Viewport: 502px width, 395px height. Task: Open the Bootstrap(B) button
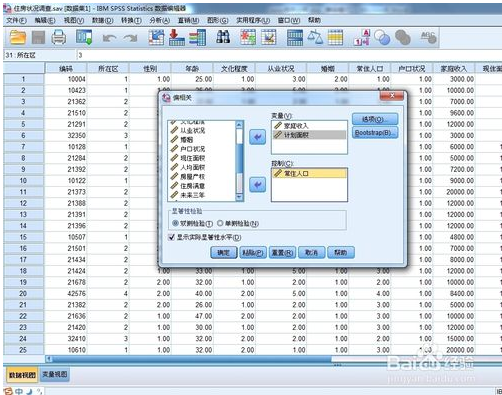click(375, 133)
